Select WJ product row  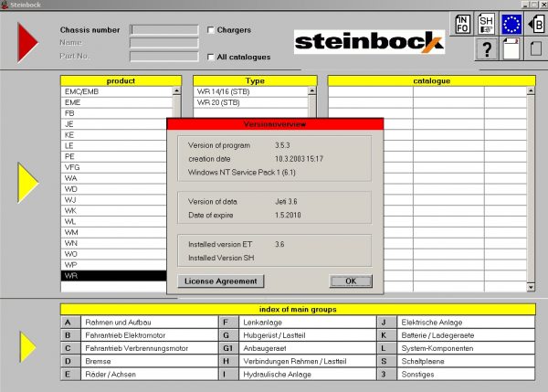[114, 200]
